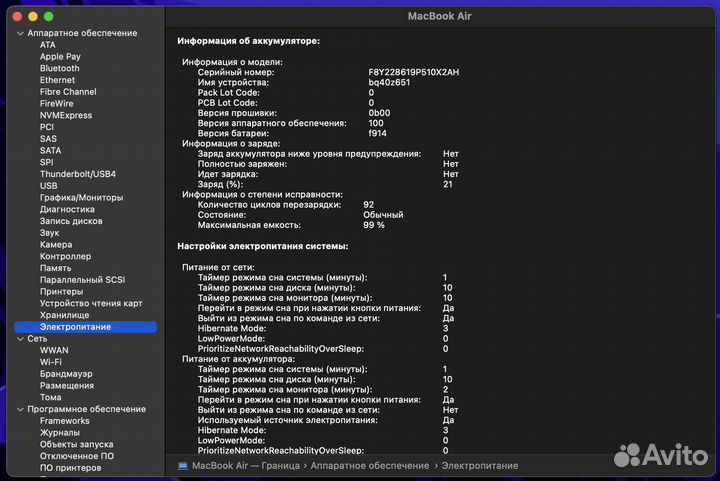The image size is (720, 481).
Task: Click the Заряд (%) value 21
Action: [448, 185]
